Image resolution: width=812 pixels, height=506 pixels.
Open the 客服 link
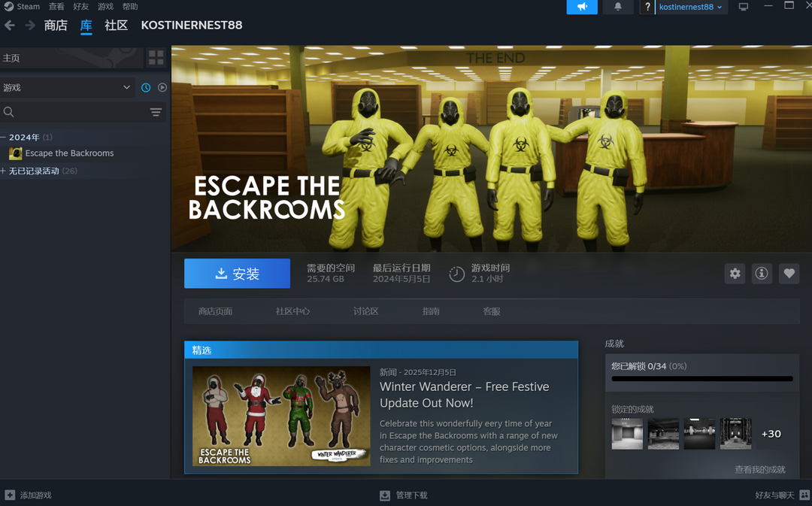[x=492, y=311]
